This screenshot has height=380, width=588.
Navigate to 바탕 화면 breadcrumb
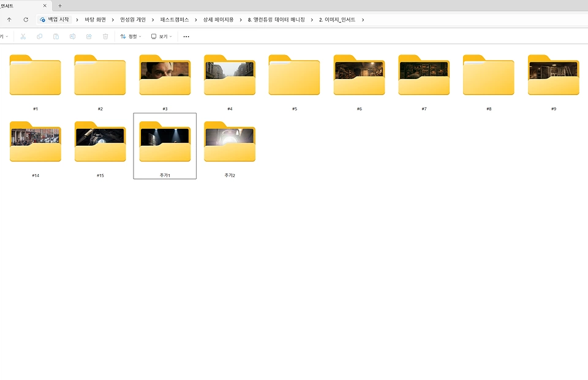[x=96, y=20]
